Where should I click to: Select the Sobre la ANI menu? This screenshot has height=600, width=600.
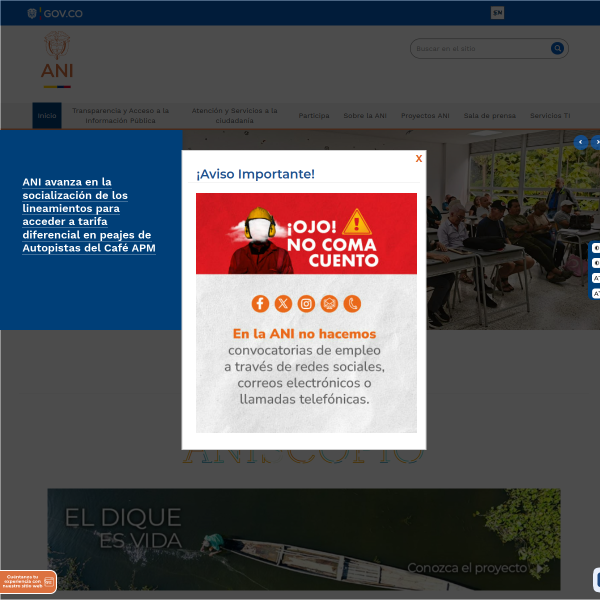pyautogui.click(x=365, y=116)
